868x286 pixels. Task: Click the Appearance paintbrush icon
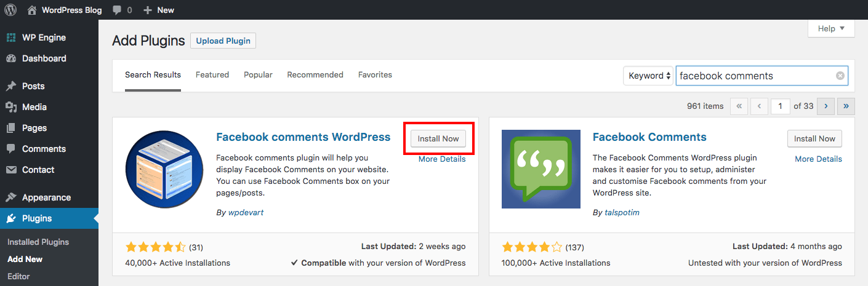(11, 197)
